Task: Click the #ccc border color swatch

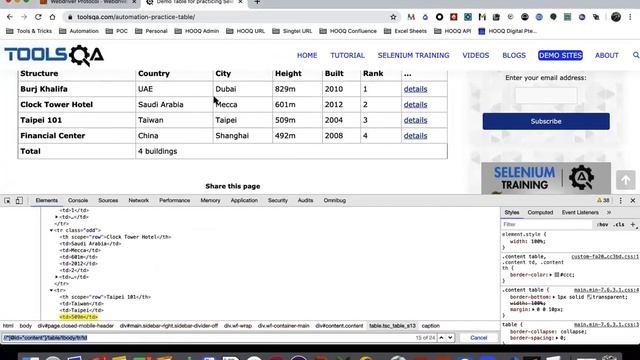Action: pos(556,275)
